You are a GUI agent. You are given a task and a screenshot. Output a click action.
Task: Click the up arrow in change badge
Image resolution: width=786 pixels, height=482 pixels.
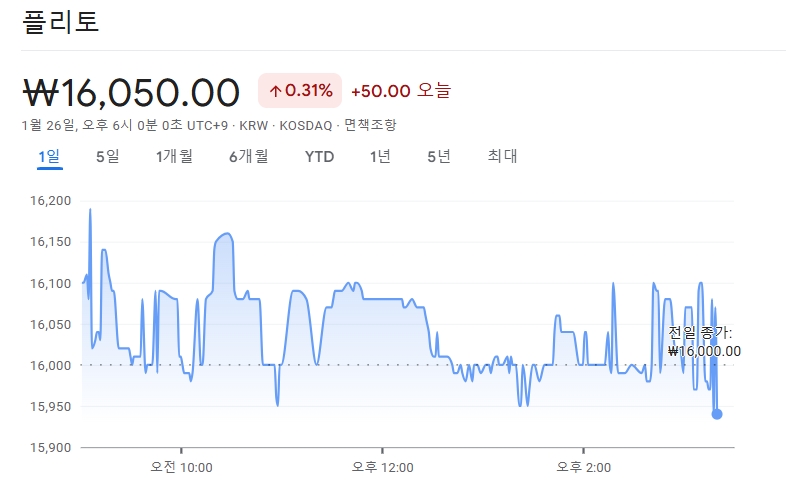click(275, 91)
